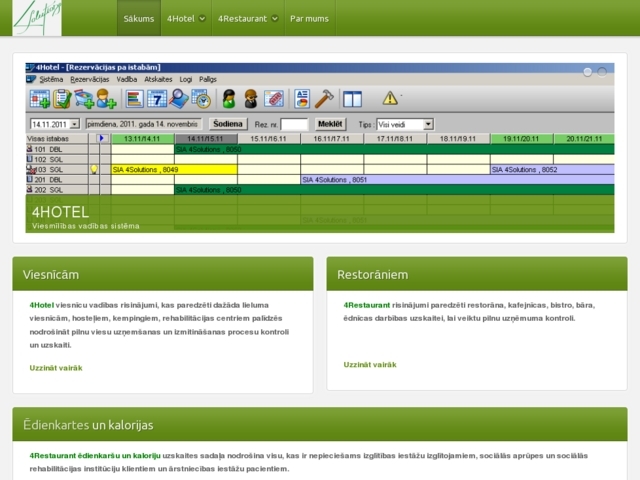
Task: Go to the Par mums navigation tab
Action: 309,18
